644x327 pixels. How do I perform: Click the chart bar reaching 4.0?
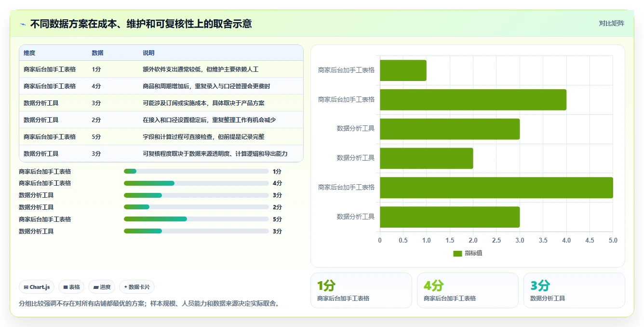(473, 100)
